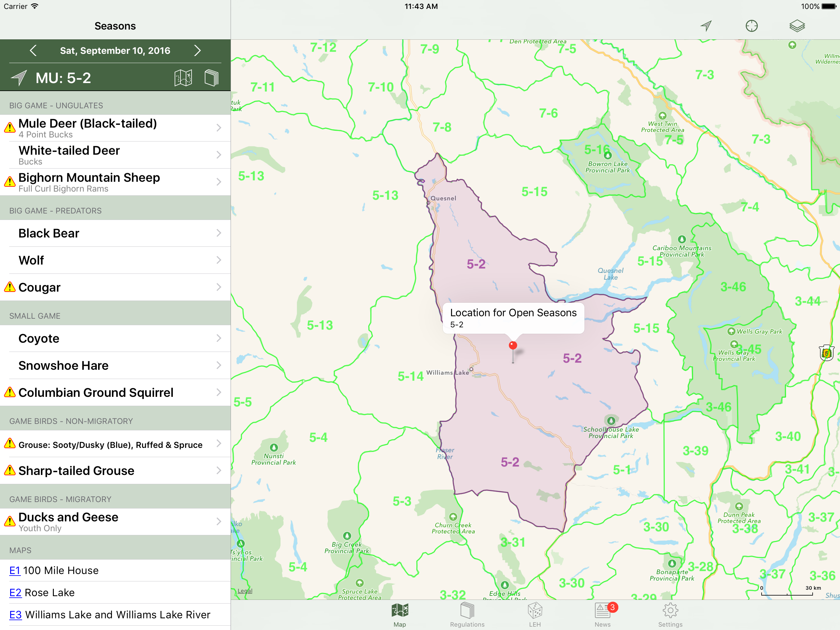Image resolution: width=840 pixels, height=630 pixels.
Task: Open the News tab with badge
Action: pos(603,614)
